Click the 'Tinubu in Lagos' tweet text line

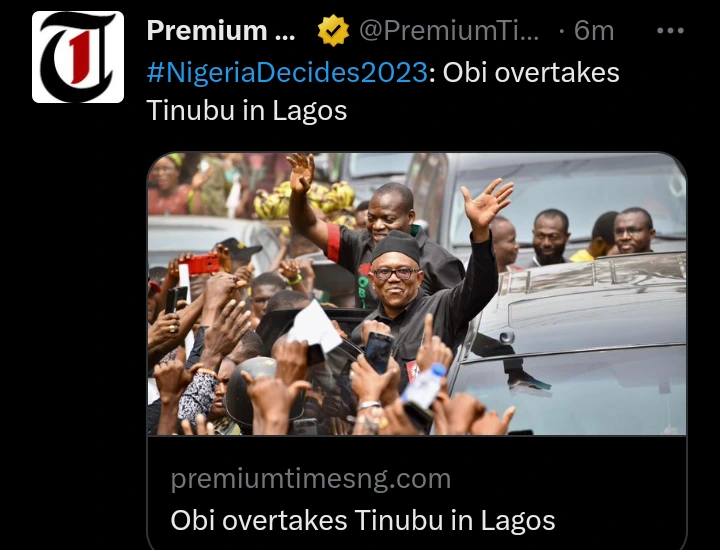[x=247, y=111]
